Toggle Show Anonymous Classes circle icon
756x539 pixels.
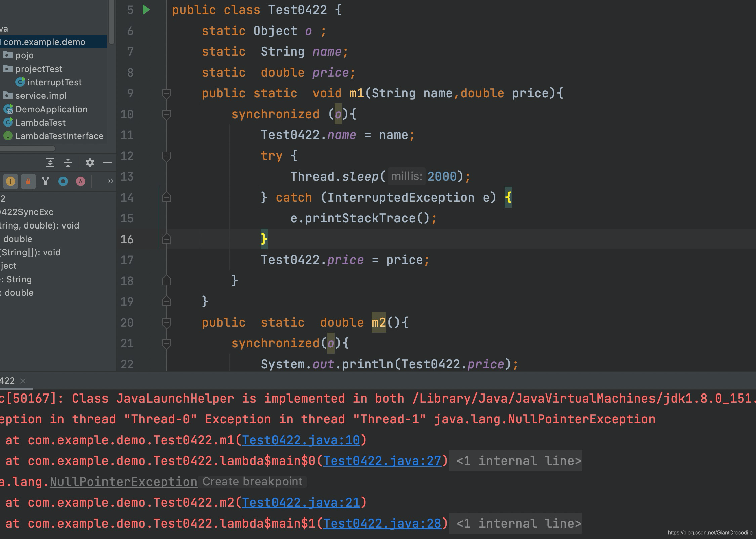tap(63, 182)
